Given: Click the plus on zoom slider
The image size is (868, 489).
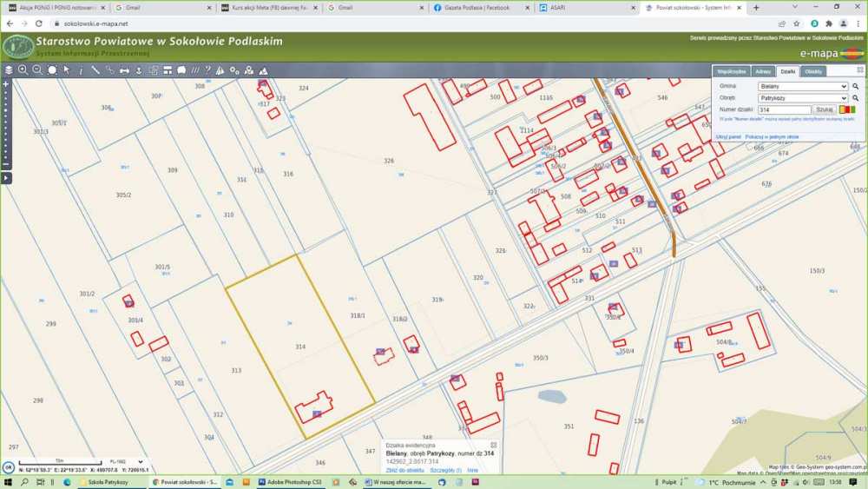Looking at the screenshot, I should click(6, 84).
